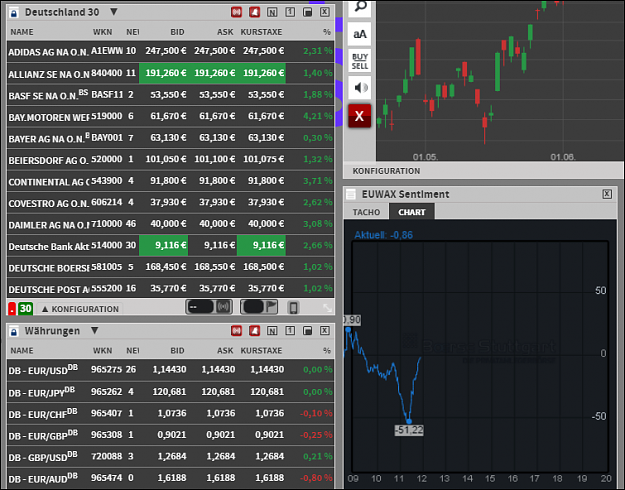Close the Deutschland 30 panel

point(325,12)
